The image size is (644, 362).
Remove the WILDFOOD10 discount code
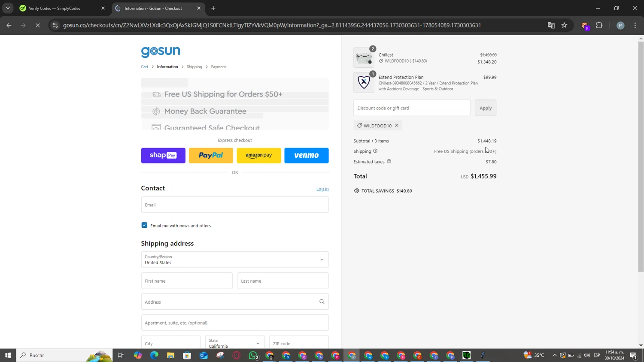pyautogui.click(x=397, y=126)
